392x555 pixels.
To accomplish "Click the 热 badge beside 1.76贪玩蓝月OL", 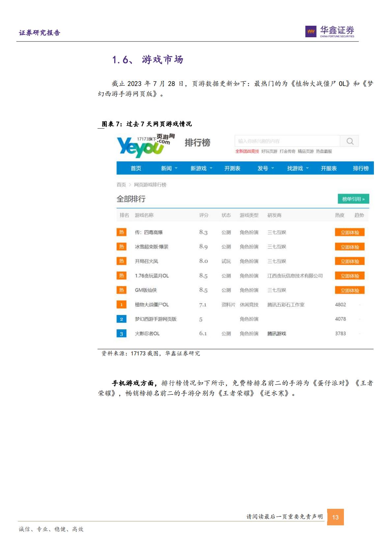I will 122,276.
